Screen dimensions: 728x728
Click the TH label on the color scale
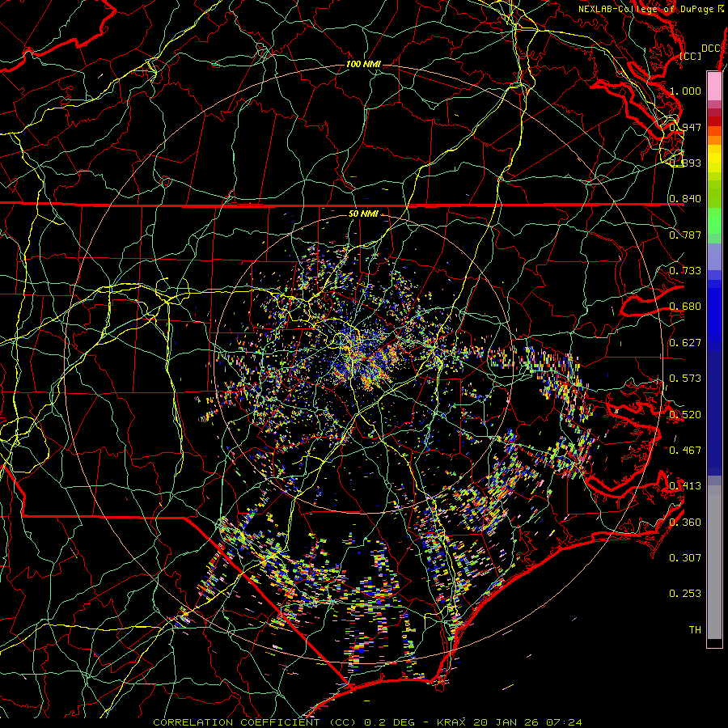[695, 629]
